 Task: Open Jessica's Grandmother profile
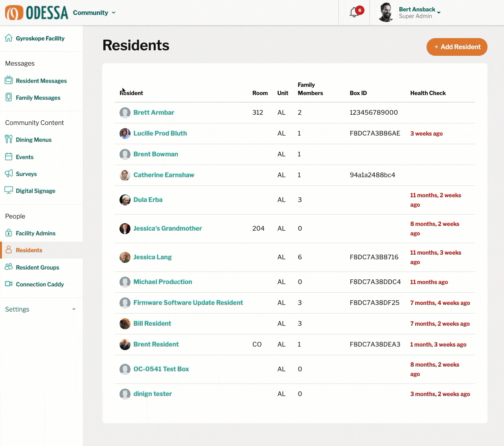(167, 228)
